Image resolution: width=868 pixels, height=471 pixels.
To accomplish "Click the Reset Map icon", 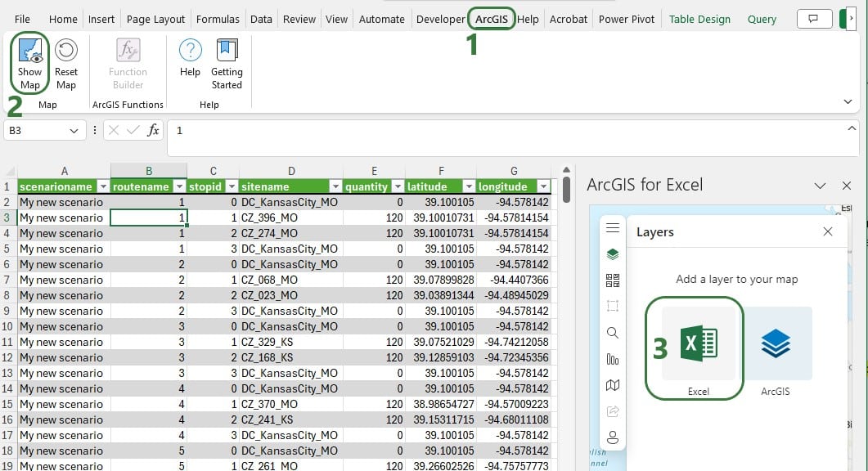I will point(65,52).
